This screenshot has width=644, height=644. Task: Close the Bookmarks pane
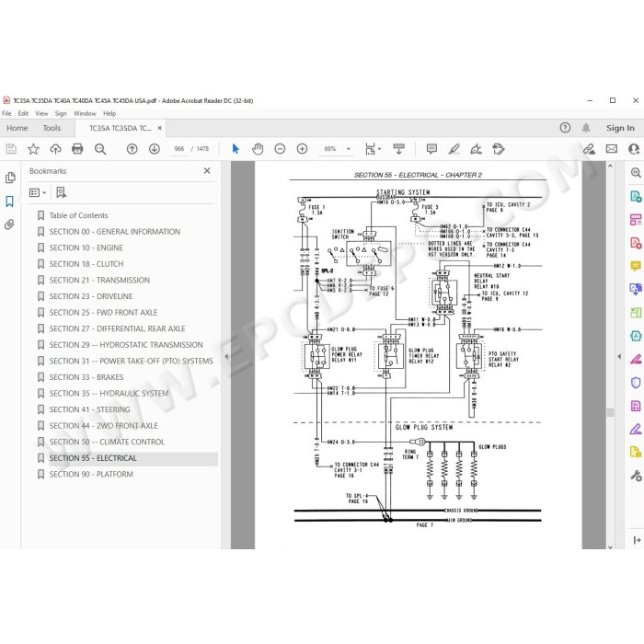pyautogui.click(x=207, y=170)
